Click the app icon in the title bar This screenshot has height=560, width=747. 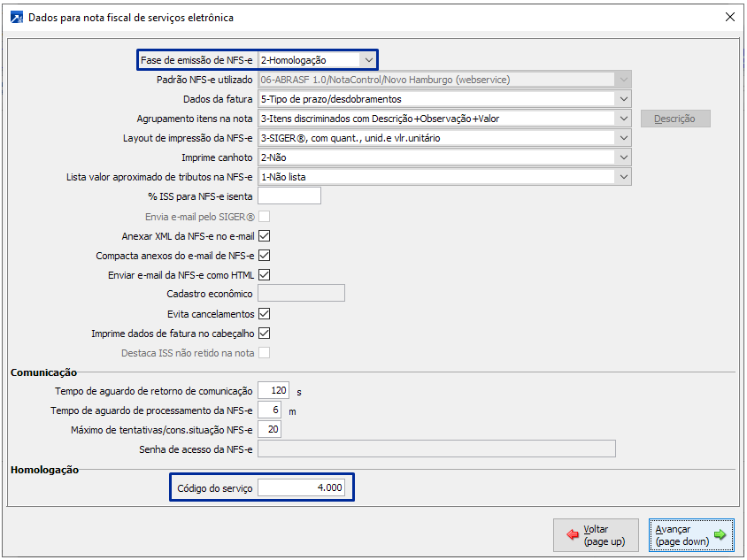16,17
